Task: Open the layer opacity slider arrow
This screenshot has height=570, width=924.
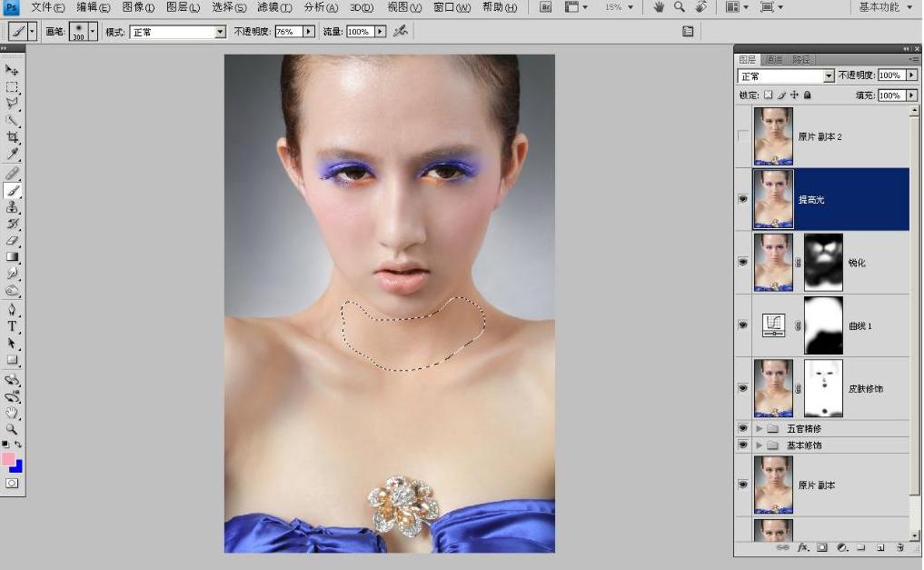Action: tap(911, 75)
